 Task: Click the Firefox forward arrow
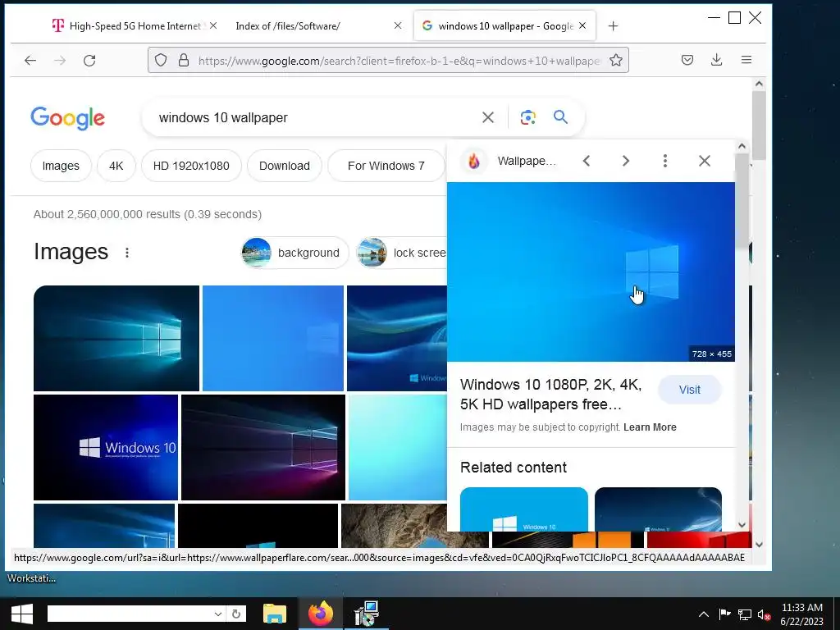pyautogui.click(x=60, y=60)
